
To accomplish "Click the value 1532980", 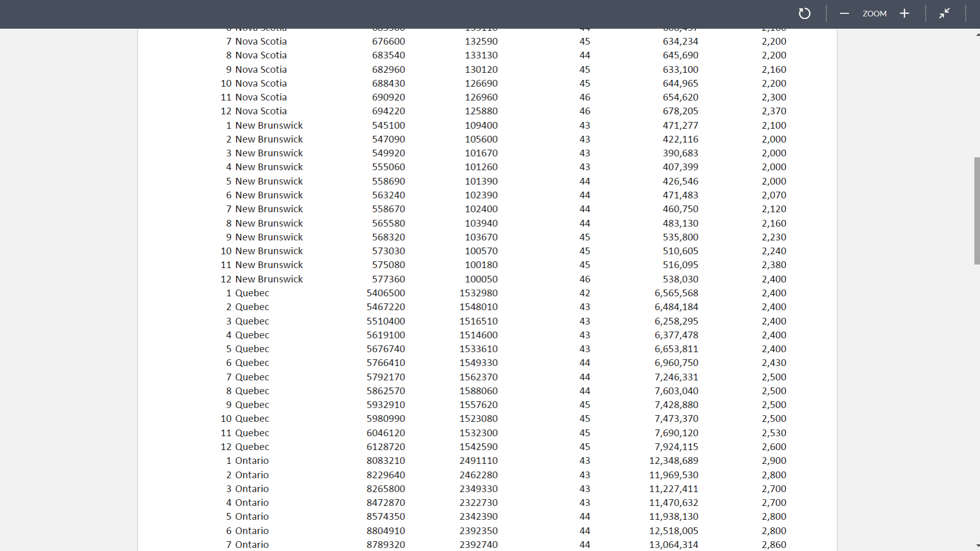I will pos(478,293).
